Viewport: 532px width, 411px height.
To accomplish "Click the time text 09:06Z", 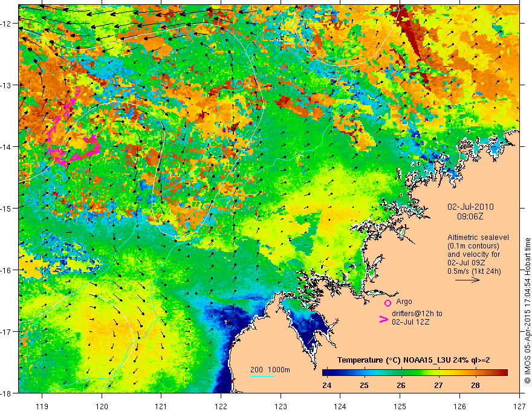I will tap(470, 216).
